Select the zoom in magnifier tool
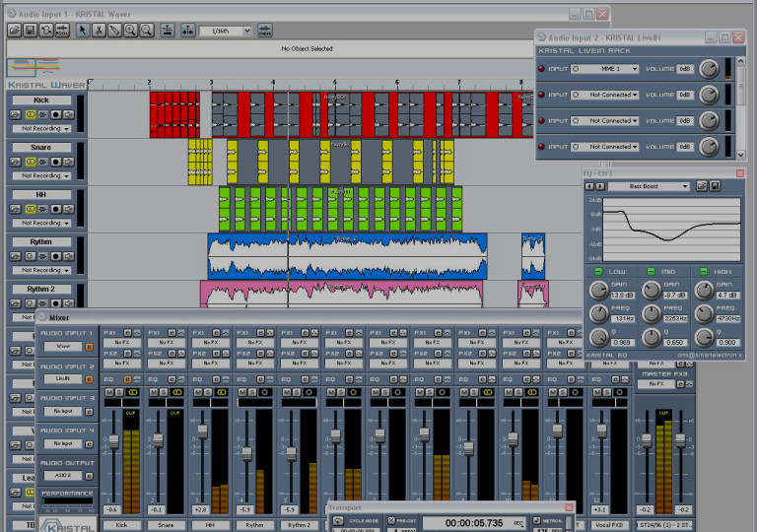This screenshot has height=532, width=757. click(130, 31)
